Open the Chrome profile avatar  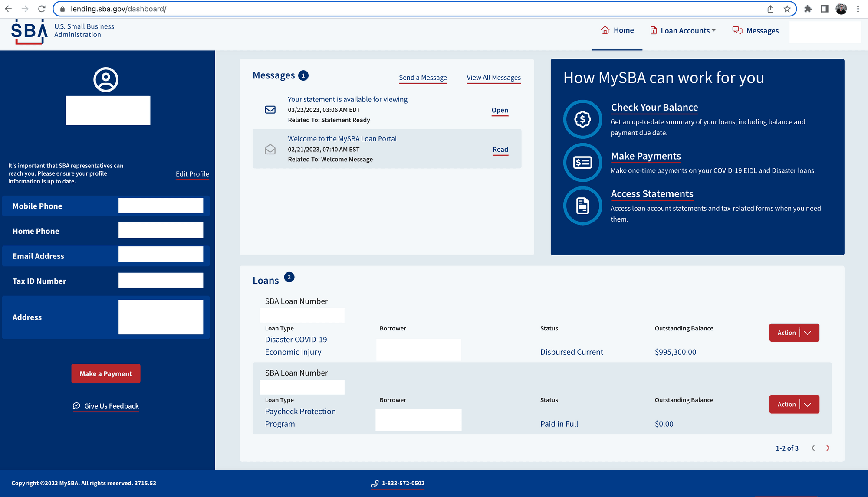(841, 9)
